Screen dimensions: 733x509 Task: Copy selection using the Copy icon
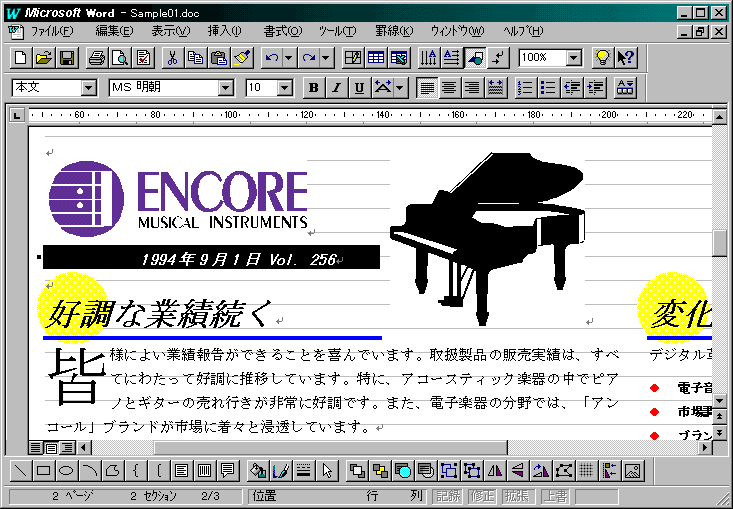(x=196, y=58)
